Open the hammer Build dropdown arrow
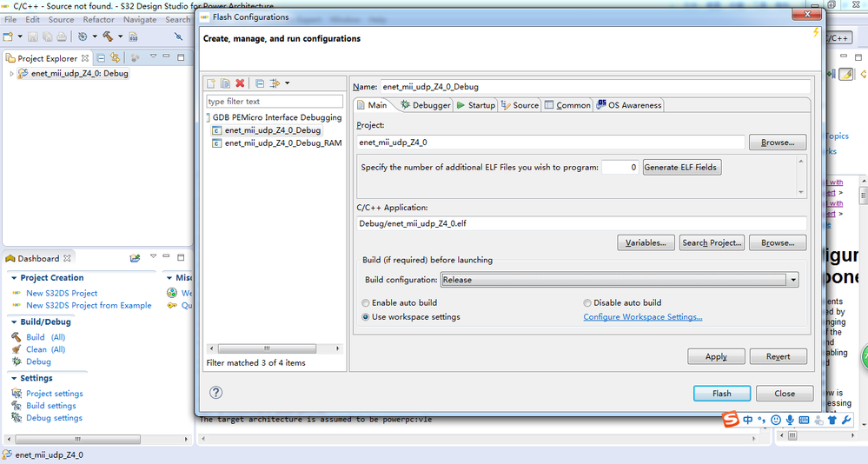Viewport: 868px width, 464px height. click(x=120, y=36)
